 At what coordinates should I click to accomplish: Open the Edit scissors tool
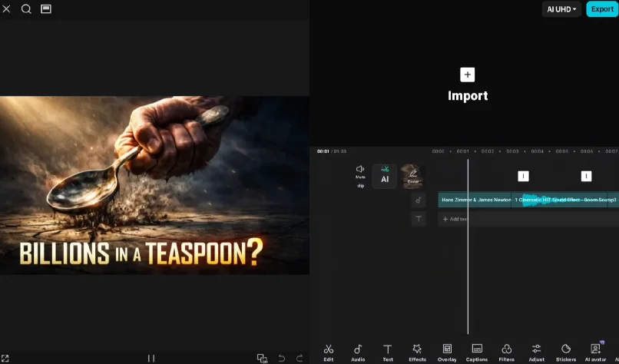[329, 352]
